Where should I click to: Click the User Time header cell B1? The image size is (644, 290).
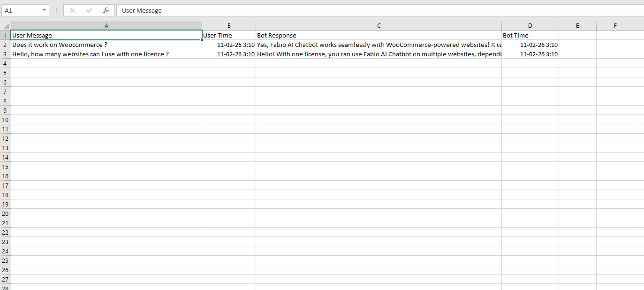click(x=229, y=35)
